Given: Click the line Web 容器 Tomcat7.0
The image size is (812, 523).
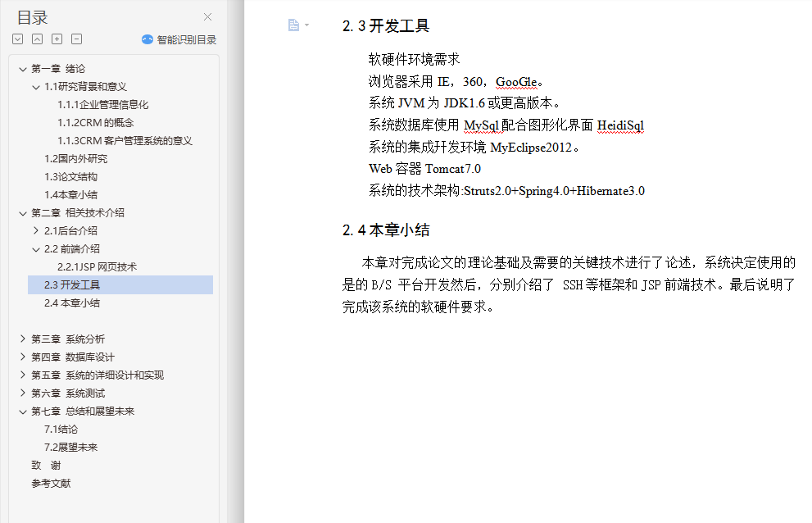Looking at the screenshot, I should tap(424, 169).
